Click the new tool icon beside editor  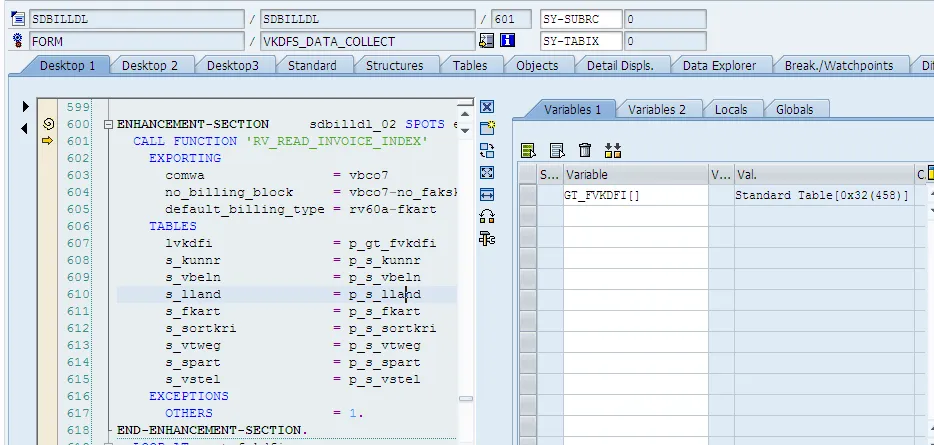(487, 128)
